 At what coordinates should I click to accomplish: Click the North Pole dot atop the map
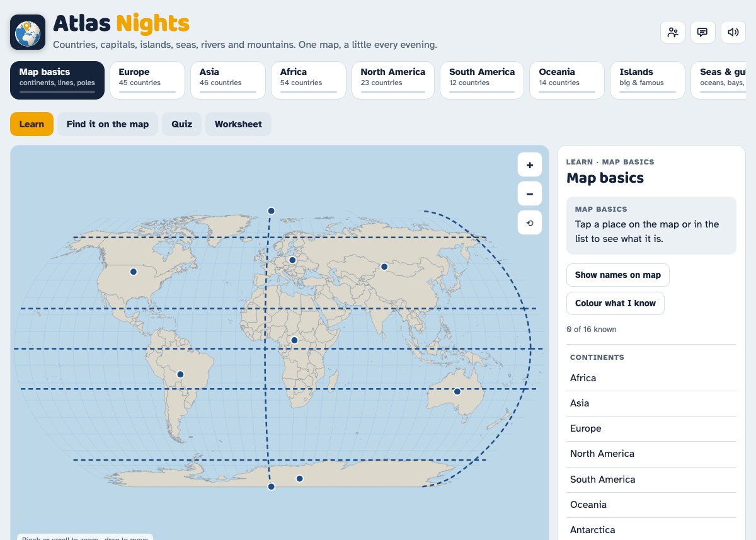coord(271,210)
